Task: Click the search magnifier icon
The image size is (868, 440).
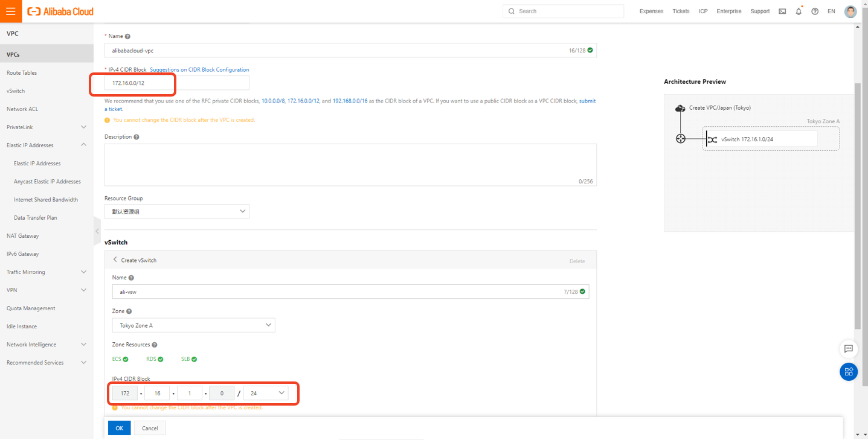Action: coord(512,11)
